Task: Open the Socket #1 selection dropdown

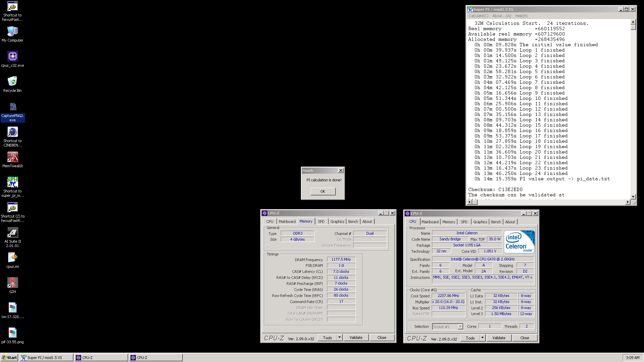Action: 447,326
